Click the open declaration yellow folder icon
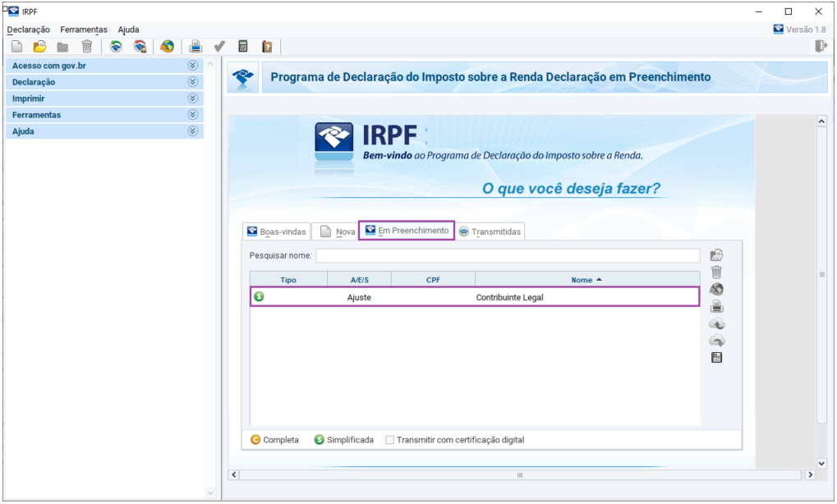 click(x=39, y=47)
